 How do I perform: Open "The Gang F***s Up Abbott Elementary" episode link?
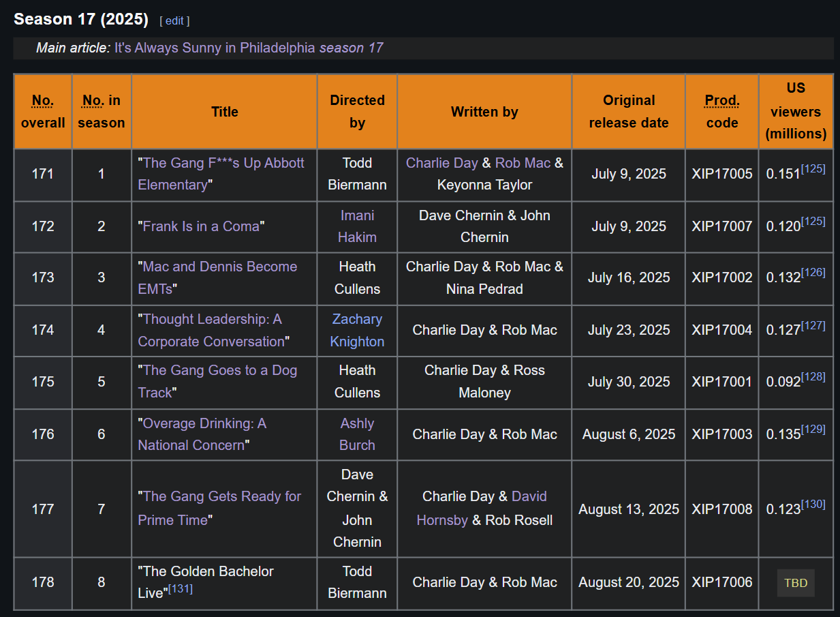221,174
